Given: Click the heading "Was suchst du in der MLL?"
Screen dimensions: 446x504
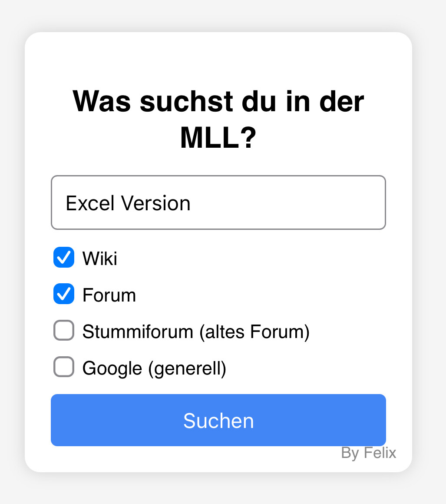Looking at the screenshot, I should point(218,119).
